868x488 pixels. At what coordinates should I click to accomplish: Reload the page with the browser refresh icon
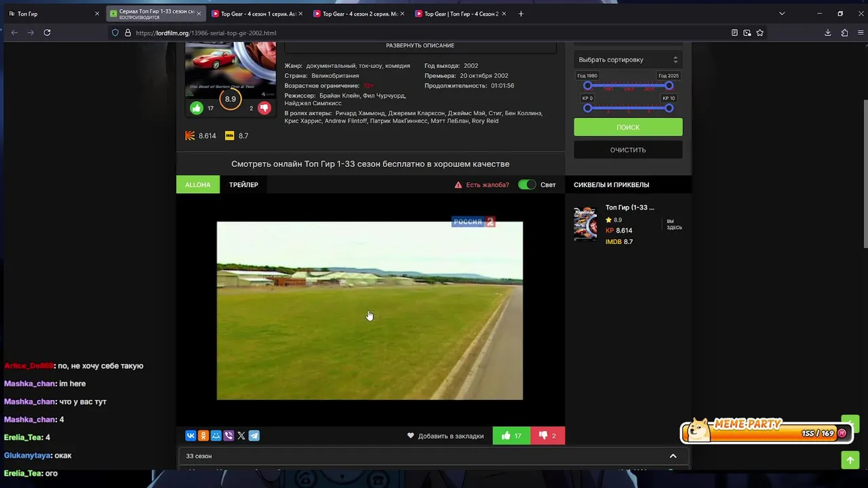[x=47, y=33]
